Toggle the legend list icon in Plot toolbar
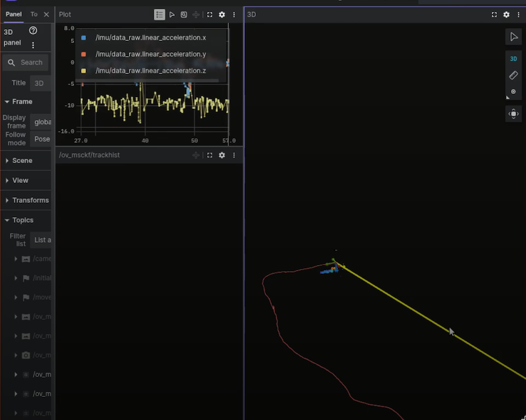The image size is (526, 420). pyautogui.click(x=159, y=15)
